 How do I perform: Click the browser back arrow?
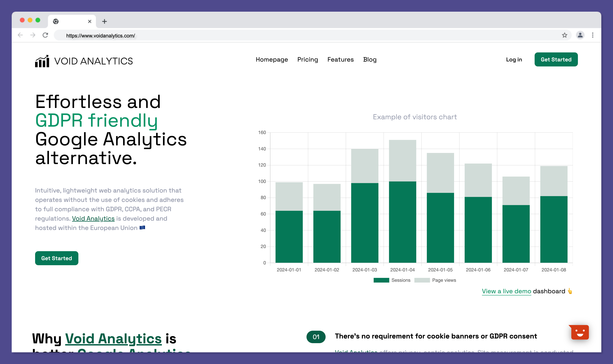[x=20, y=35]
